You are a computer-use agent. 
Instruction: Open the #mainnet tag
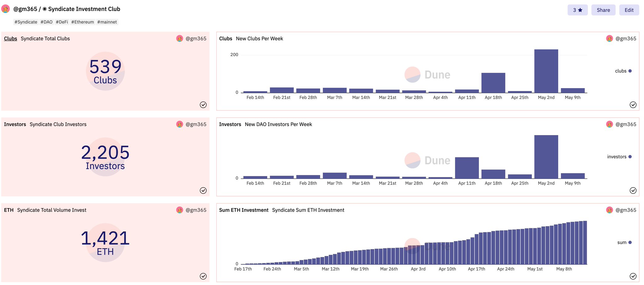click(x=107, y=22)
